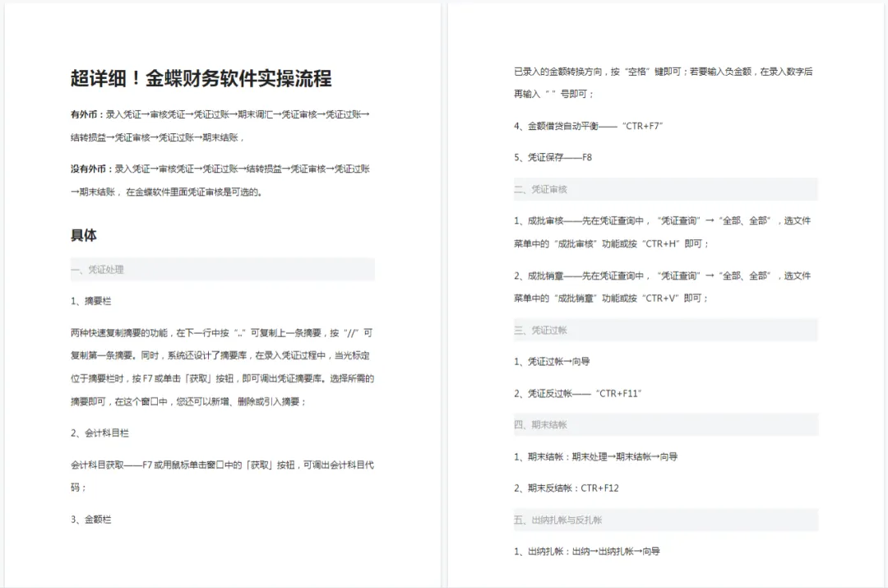Click the item 2、会计科目栏
This screenshot has height=588, width=888.
pyautogui.click(x=99, y=433)
